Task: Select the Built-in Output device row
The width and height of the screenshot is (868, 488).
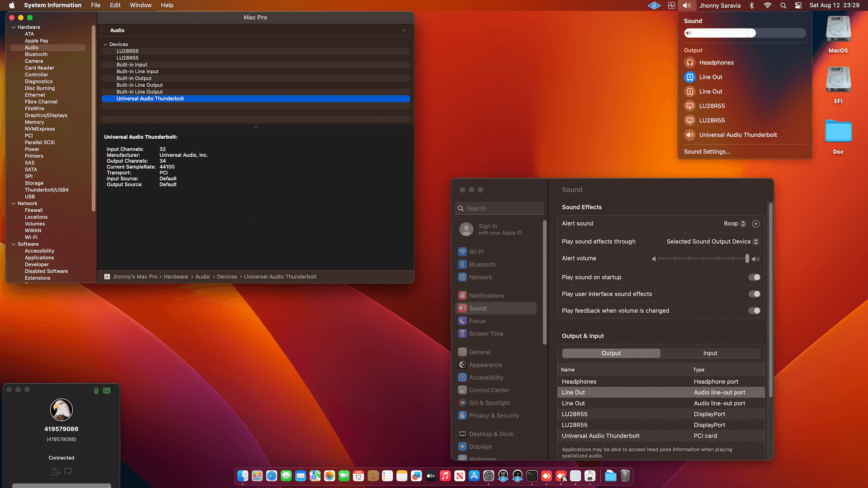Action: click(x=256, y=78)
